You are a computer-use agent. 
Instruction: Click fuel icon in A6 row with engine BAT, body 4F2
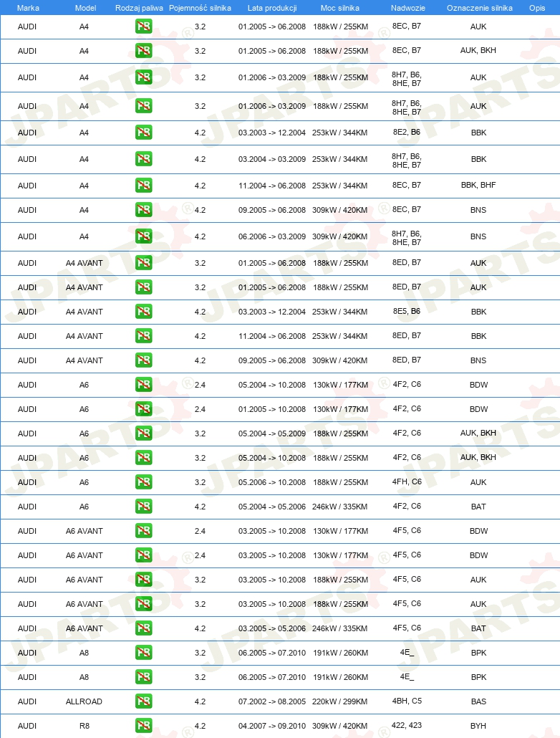click(x=143, y=507)
